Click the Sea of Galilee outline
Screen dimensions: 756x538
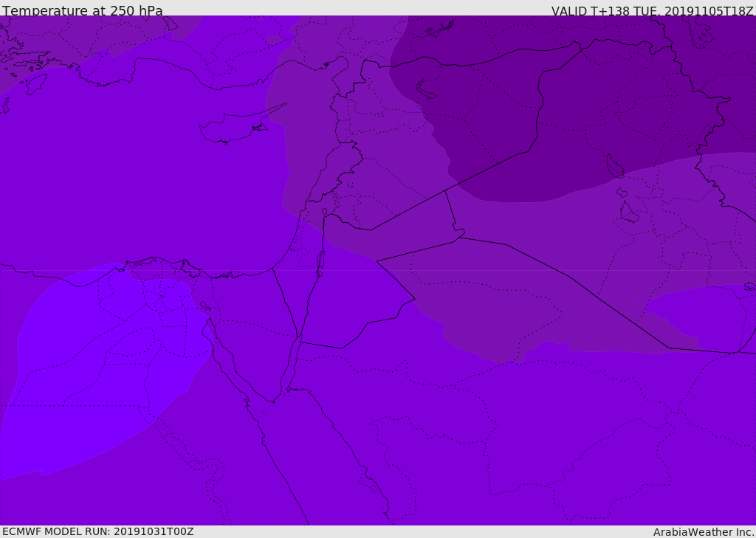[x=324, y=213]
